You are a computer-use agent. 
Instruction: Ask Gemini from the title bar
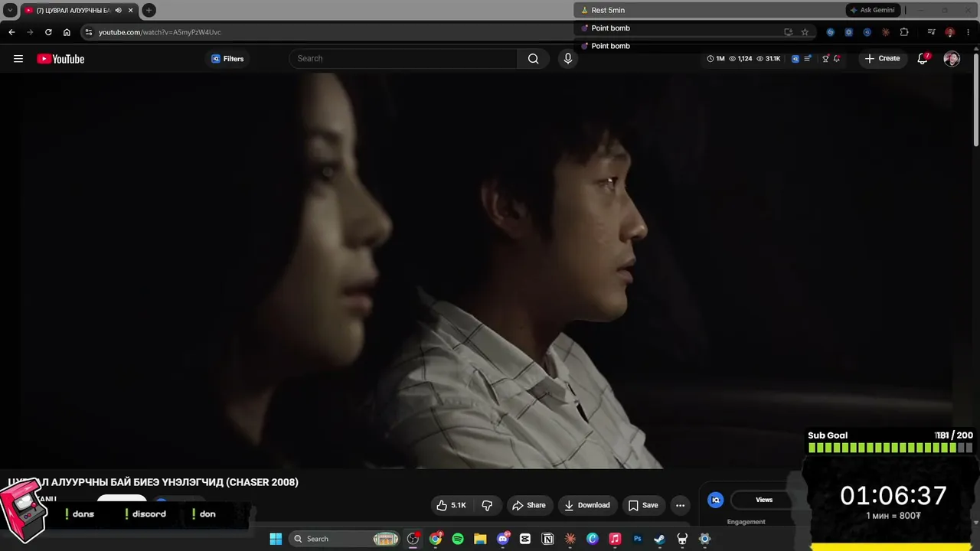pyautogui.click(x=872, y=10)
